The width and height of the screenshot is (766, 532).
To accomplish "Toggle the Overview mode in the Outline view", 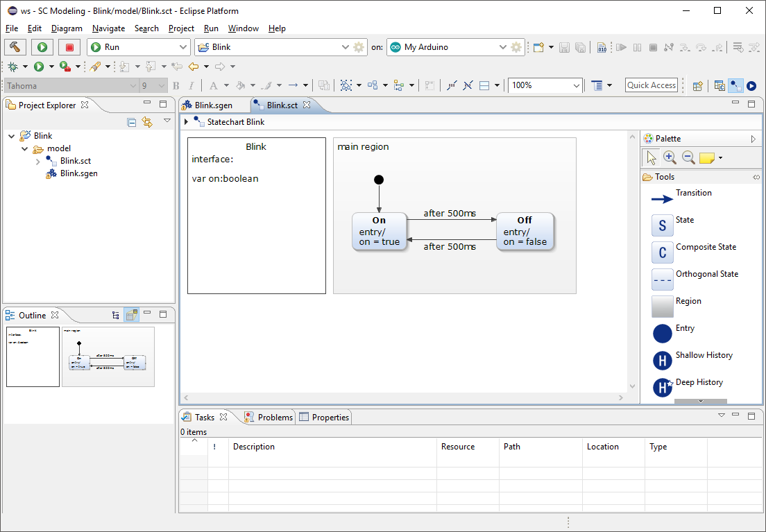I will [131, 314].
